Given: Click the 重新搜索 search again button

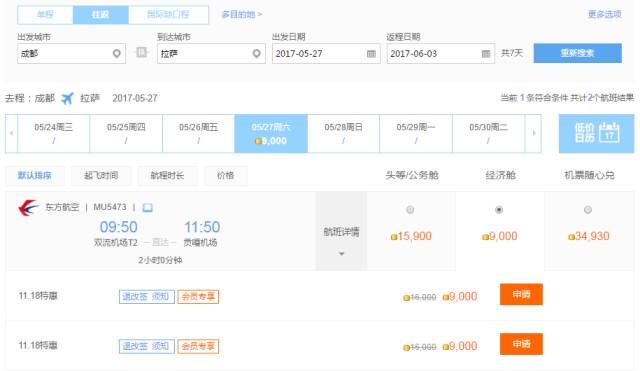Looking at the screenshot, I should pos(578,53).
